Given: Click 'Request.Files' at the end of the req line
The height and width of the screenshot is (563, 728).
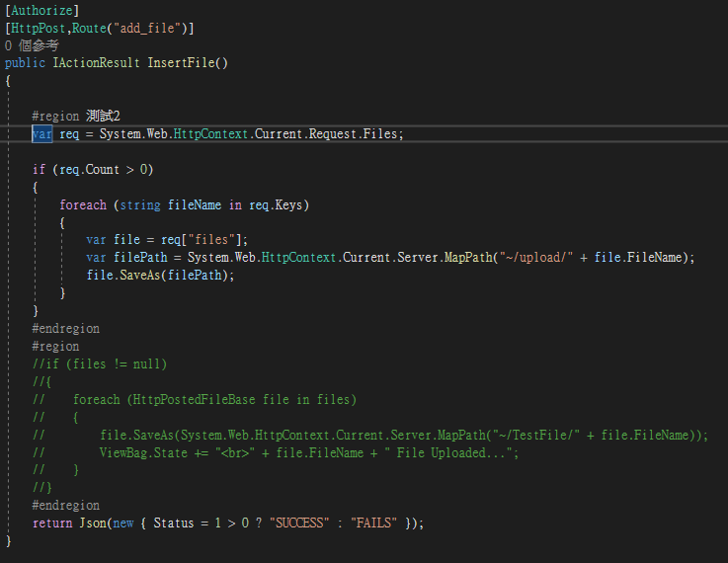Looking at the screenshot, I should click(x=354, y=134).
